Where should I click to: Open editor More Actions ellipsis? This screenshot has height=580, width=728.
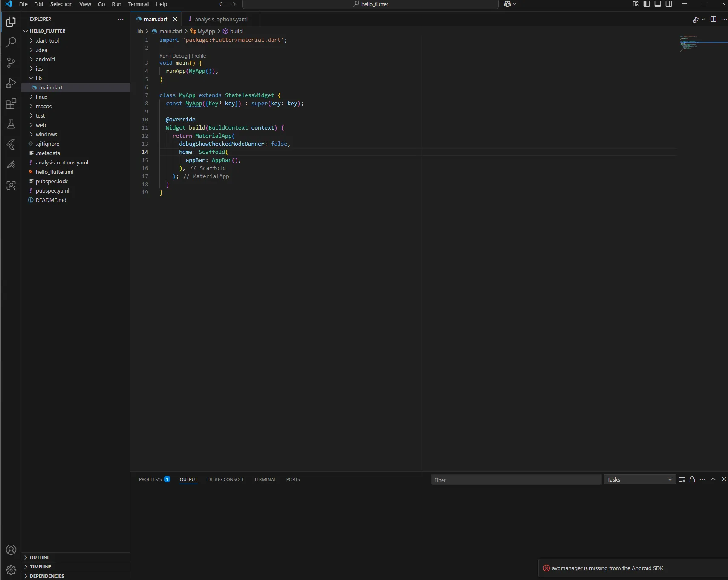[724, 19]
